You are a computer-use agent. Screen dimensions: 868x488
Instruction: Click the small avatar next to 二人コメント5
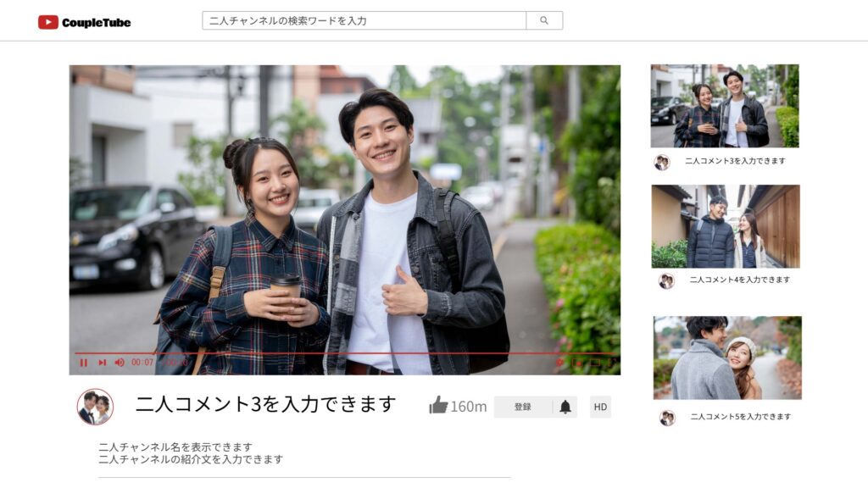tap(667, 418)
